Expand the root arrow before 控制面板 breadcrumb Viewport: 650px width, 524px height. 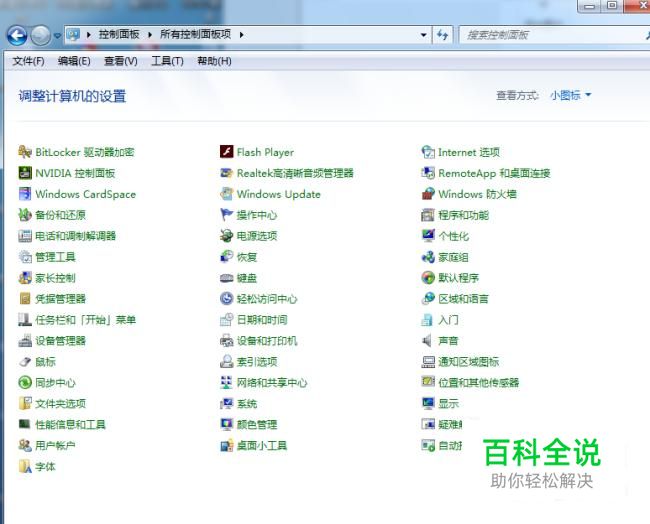pos(88,35)
